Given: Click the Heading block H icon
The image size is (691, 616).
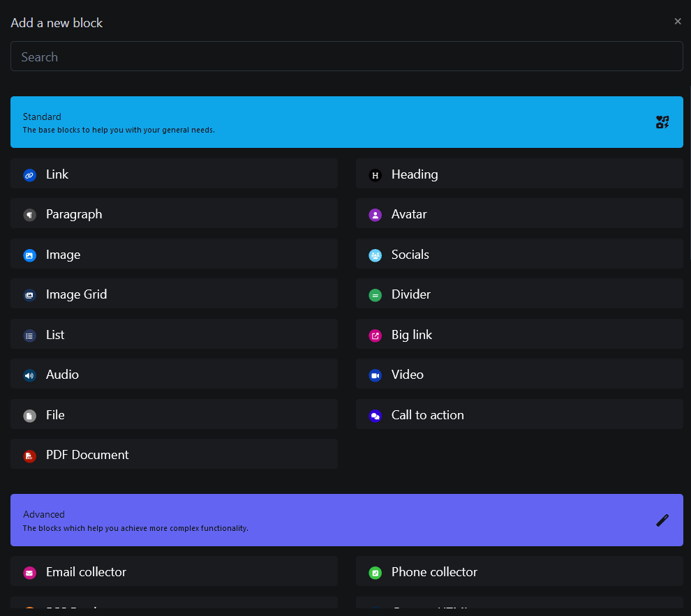Looking at the screenshot, I should click(375, 175).
